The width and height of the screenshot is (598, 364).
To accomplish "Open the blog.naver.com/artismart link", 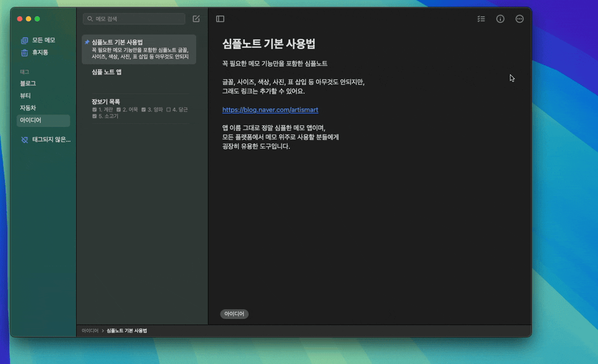I will pos(270,110).
